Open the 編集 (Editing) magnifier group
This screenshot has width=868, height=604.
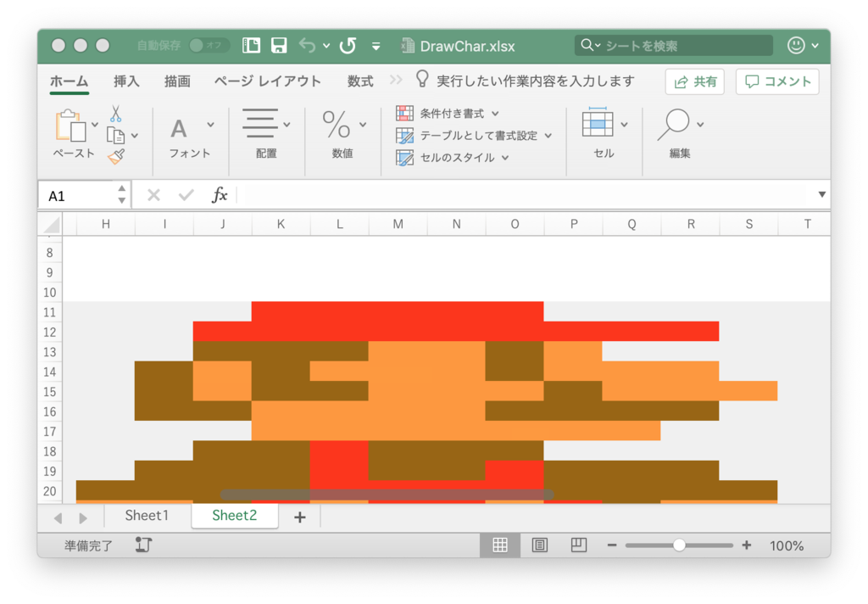pyautogui.click(x=680, y=133)
